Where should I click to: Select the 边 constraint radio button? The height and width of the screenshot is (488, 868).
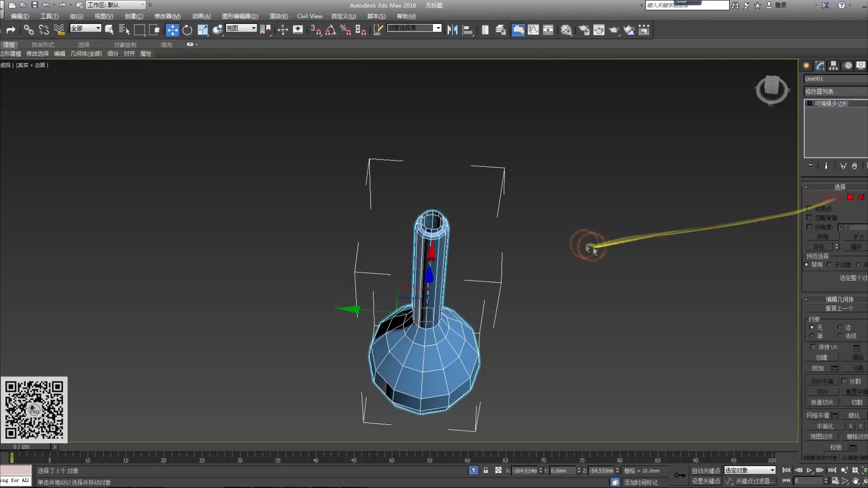point(840,327)
